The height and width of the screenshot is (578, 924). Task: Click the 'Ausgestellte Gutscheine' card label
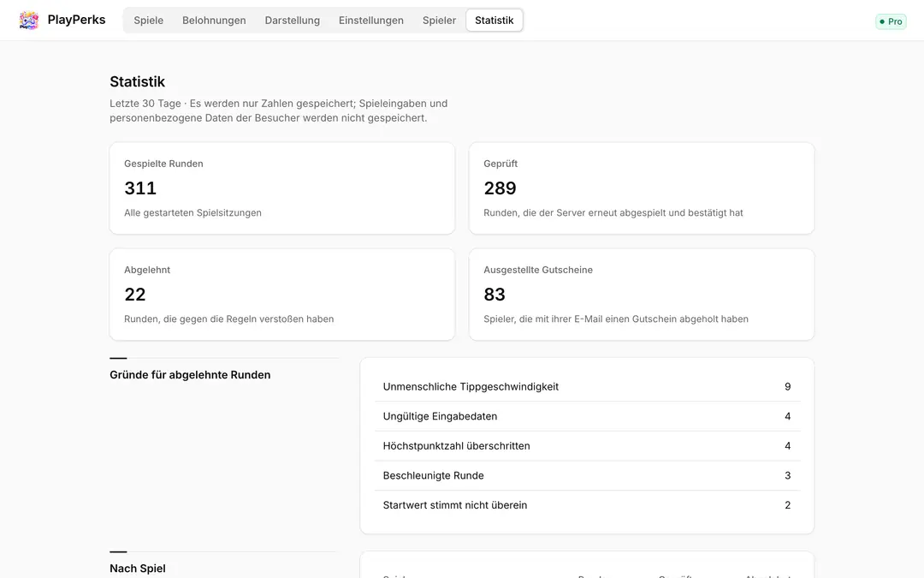538,270
